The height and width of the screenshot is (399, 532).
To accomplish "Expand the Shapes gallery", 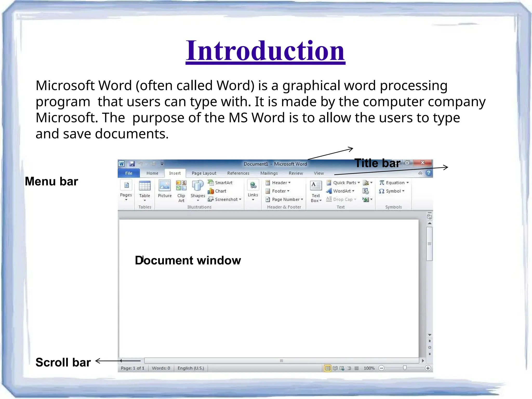I will point(198,191).
